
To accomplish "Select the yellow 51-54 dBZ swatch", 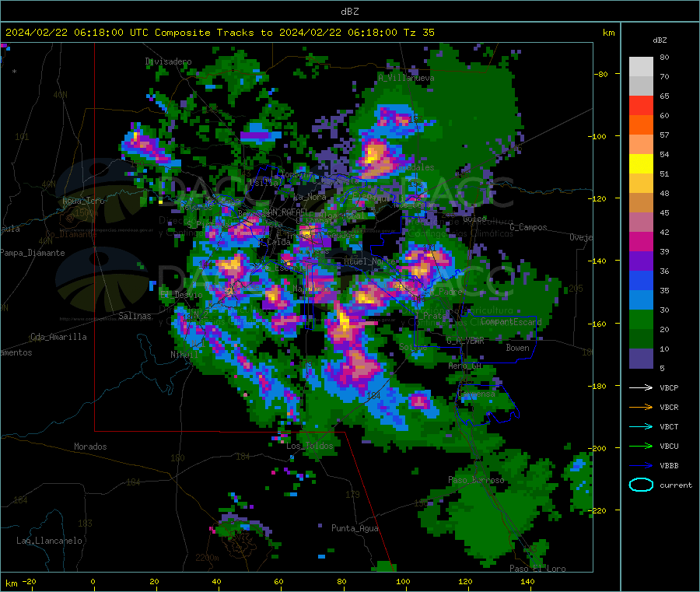I will (641, 164).
